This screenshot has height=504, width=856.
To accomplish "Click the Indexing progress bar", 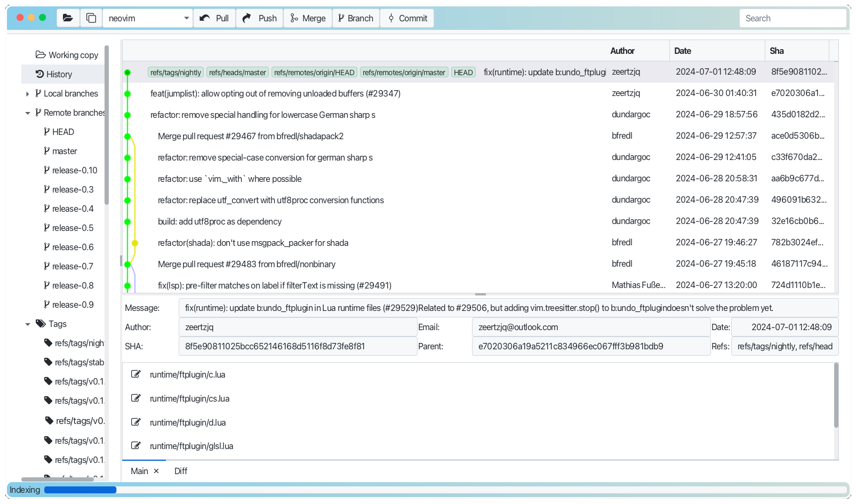I will (x=446, y=490).
